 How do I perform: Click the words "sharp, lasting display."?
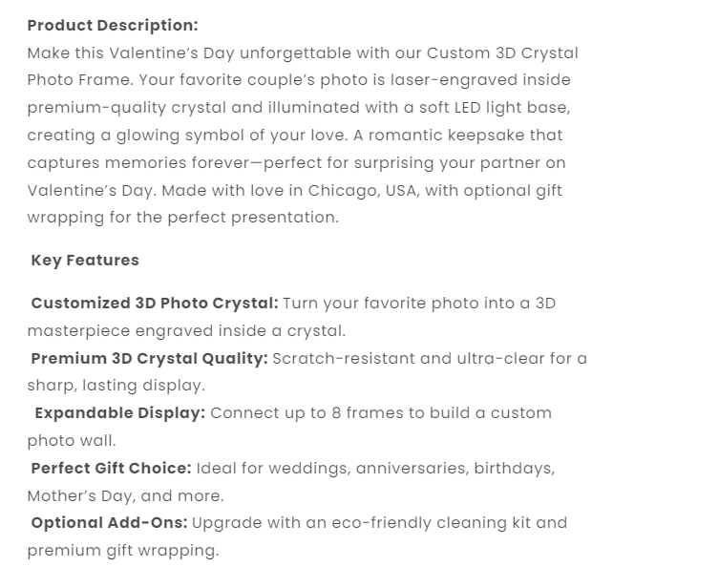[x=116, y=386]
